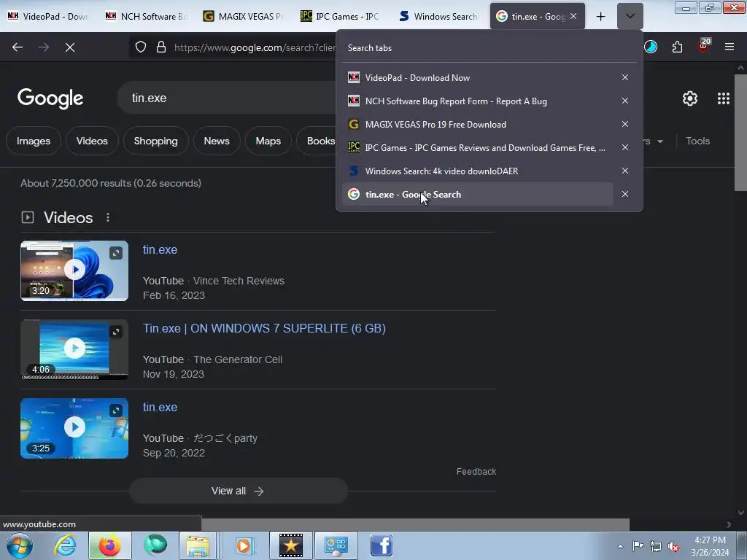Screen dimensions: 747x560
Task: Switch to NCH Software Bug Report Form entry
Action: click(478, 101)
